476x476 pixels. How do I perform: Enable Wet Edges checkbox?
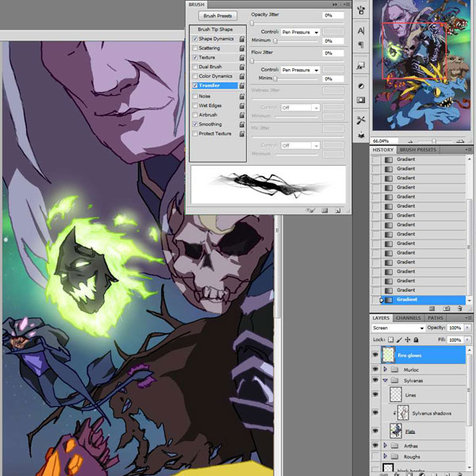(x=195, y=106)
